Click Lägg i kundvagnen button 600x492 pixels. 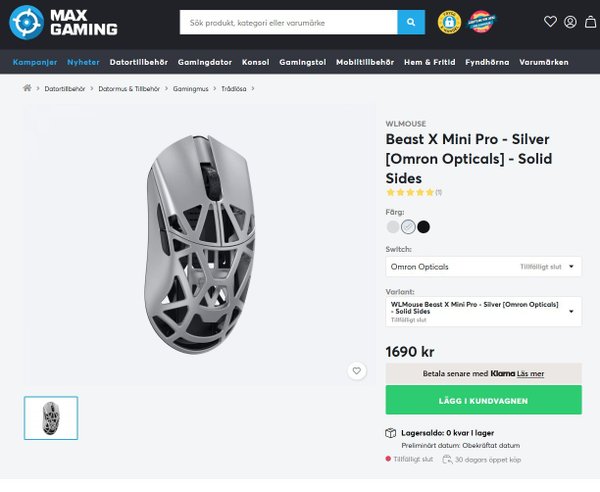point(483,400)
